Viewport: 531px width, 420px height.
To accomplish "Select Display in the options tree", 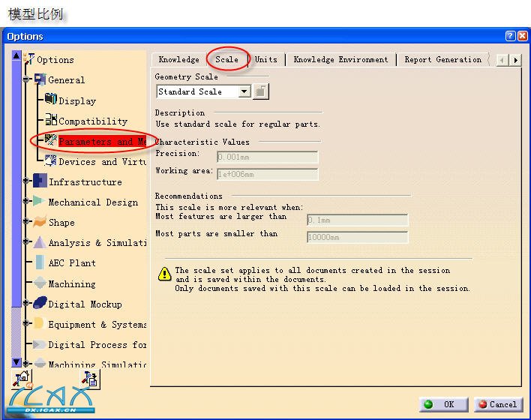I will click(x=77, y=100).
